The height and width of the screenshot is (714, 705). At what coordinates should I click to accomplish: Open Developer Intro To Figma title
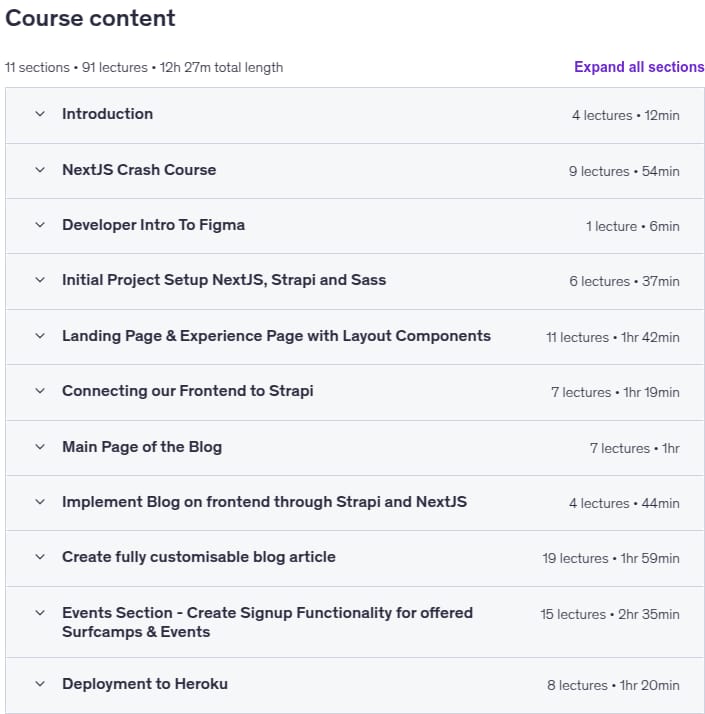(153, 225)
